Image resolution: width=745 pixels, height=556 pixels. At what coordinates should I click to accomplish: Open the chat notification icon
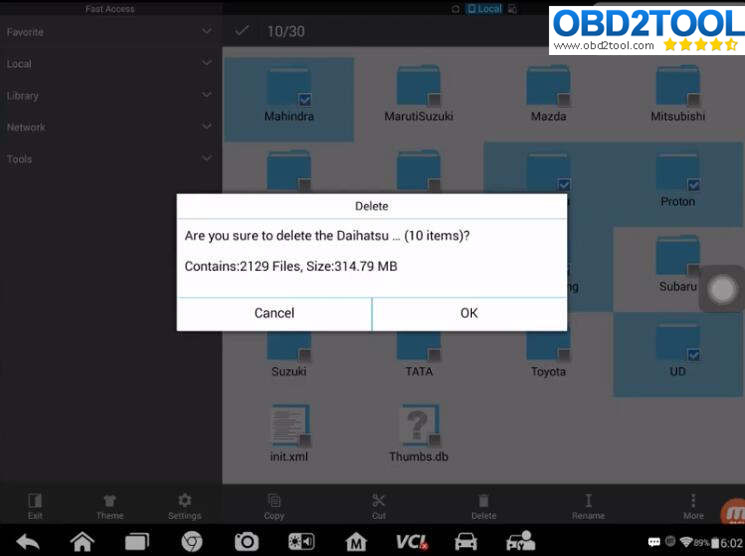[654, 542]
